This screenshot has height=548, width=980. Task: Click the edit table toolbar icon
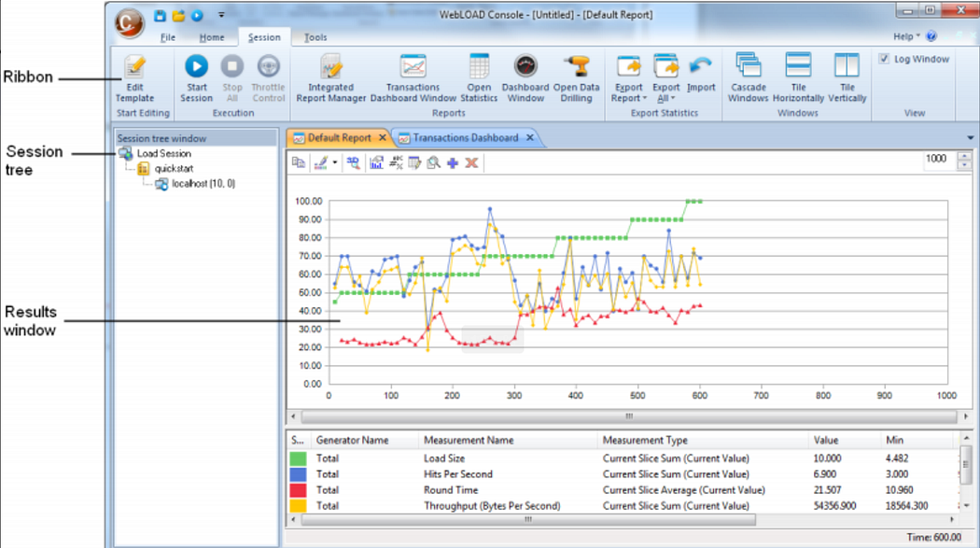tap(414, 163)
